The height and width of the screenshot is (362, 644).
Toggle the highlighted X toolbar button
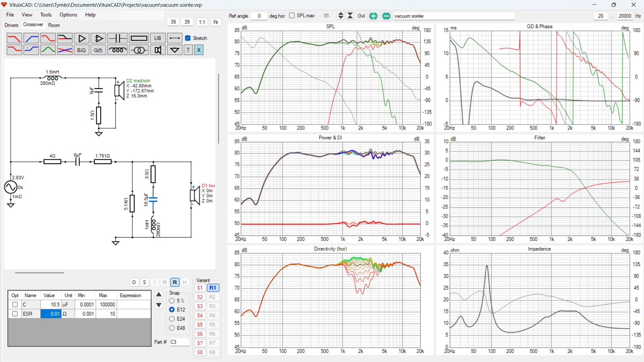(199, 50)
